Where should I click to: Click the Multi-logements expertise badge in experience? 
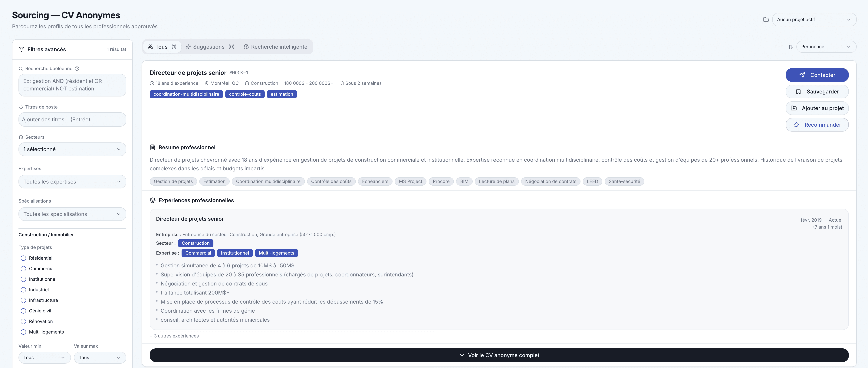coord(276,253)
